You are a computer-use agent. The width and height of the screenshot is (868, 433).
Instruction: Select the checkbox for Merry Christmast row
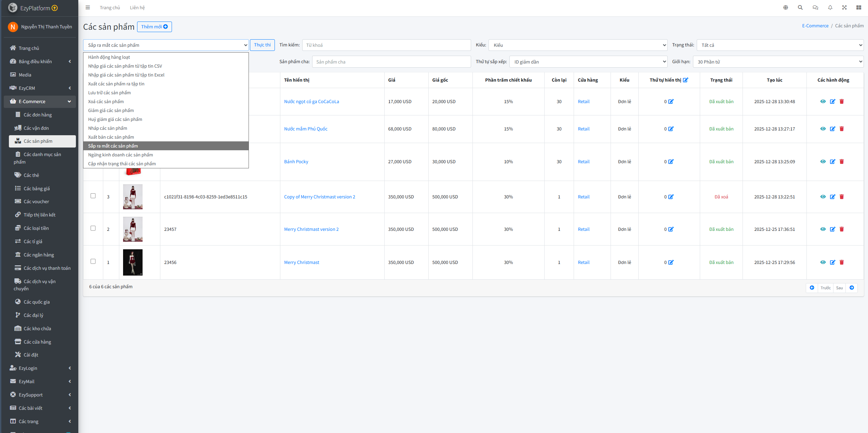tap(93, 261)
